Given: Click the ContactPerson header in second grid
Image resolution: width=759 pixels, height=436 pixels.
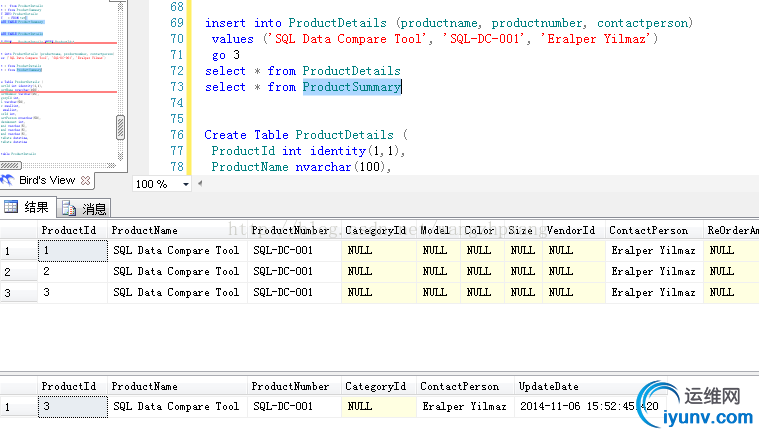Looking at the screenshot, I should 465,386.
